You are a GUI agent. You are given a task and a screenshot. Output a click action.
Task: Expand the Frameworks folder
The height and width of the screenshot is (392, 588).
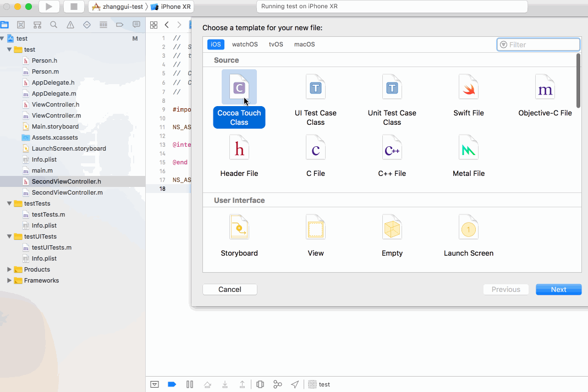click(9, 280)
